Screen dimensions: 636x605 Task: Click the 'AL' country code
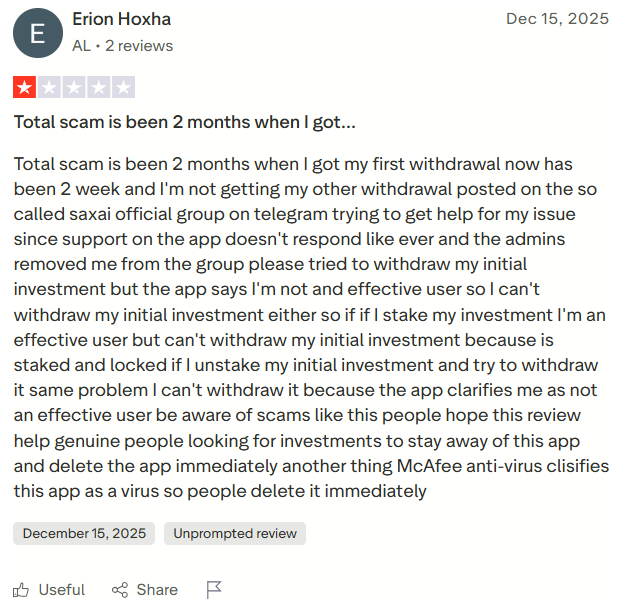82,46
